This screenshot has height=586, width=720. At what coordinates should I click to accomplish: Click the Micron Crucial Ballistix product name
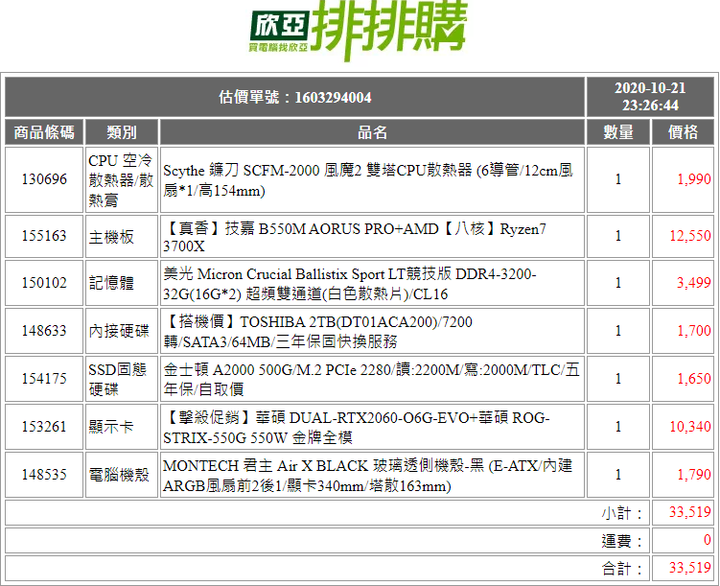coord(349,284)
